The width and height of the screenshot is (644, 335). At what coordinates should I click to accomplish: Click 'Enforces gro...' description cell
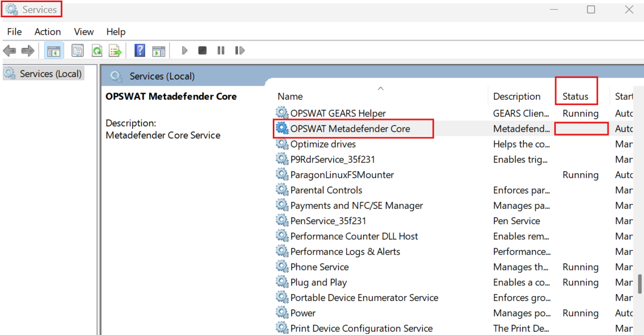pyautogui.click(x=521, y=297)
